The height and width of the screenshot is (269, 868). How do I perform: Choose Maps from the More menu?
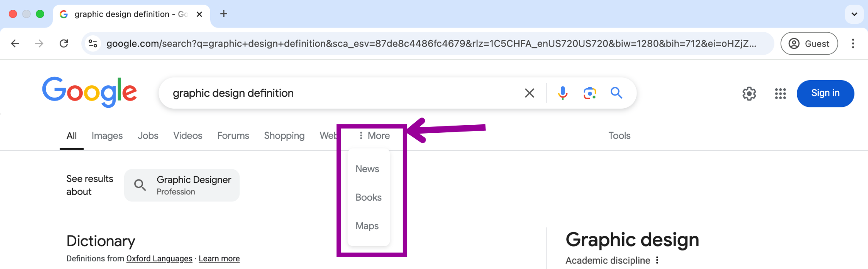(x=367, y=226)
